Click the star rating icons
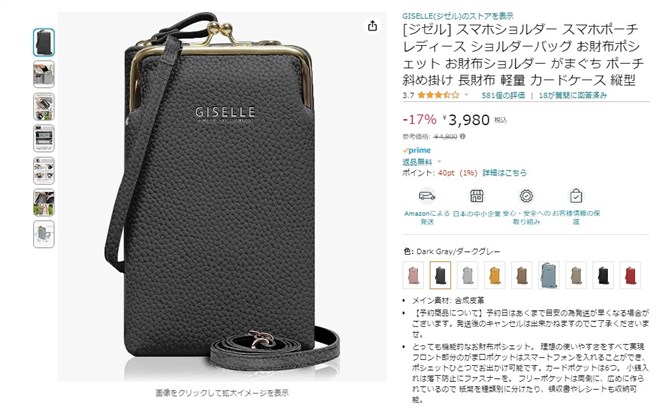Screen dimensions: 660x408 click(x=438, y=95)
